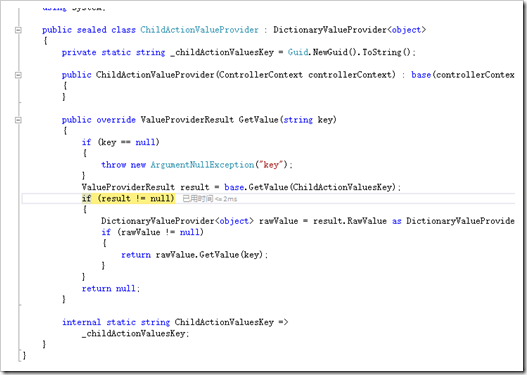
Task: Click 'result.RawValue' expression
Action: pos(350,221)
